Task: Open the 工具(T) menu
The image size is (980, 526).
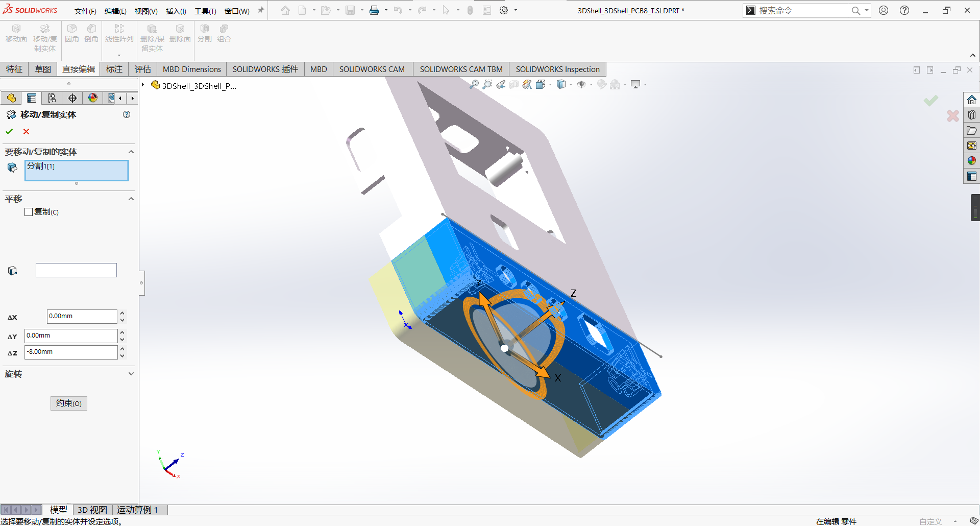Action: (x=205, y=11)
